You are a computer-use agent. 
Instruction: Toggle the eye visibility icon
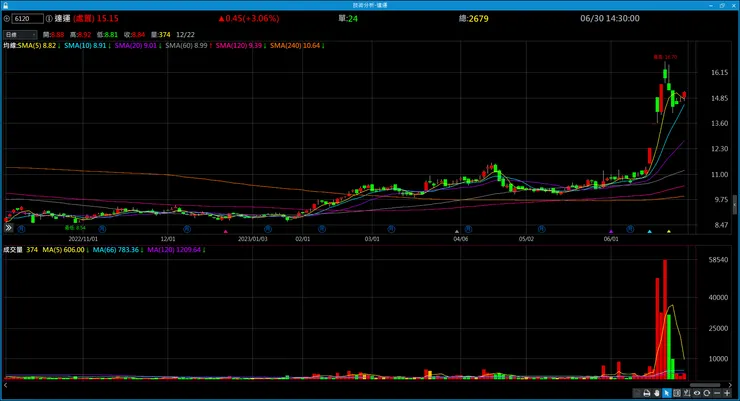pos(697,393)
